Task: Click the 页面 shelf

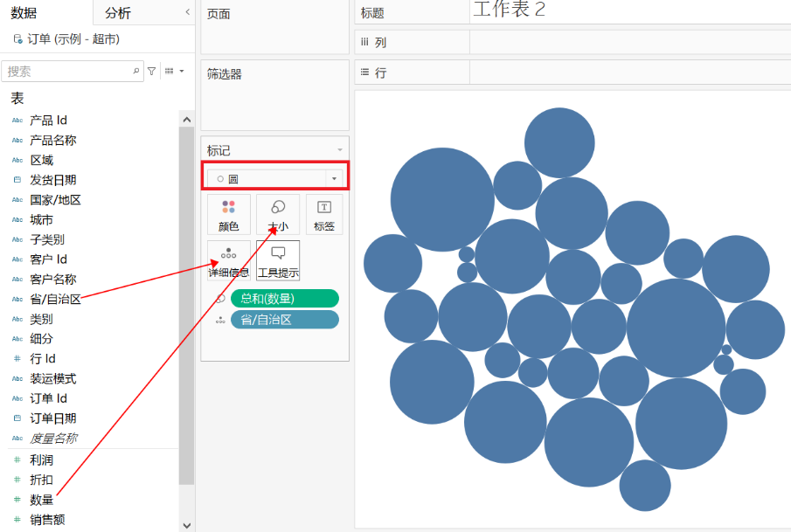Action: point(274,27)
